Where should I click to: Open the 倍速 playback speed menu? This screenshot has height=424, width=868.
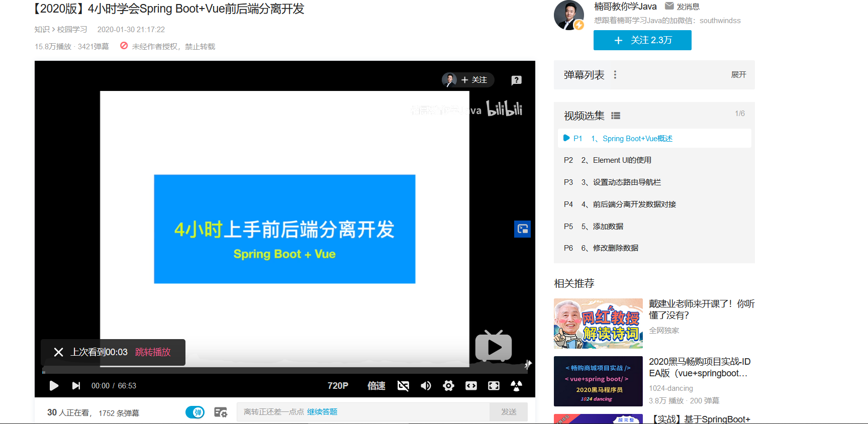376,385
